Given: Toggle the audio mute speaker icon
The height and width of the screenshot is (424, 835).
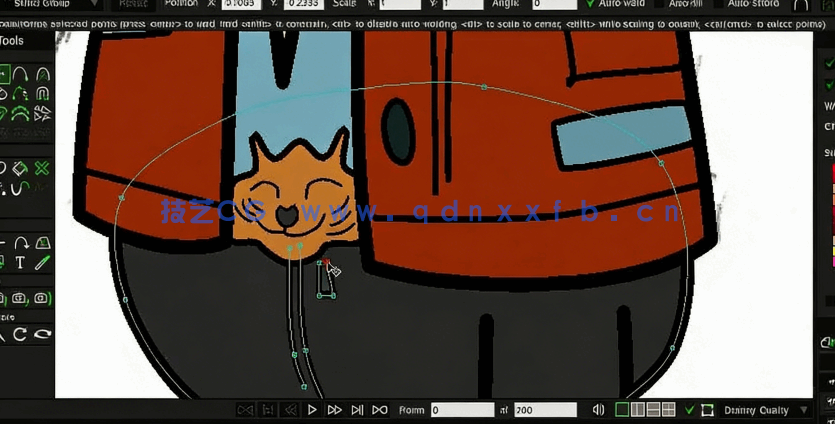Looking at the screenshot, I should click(598, 410).
